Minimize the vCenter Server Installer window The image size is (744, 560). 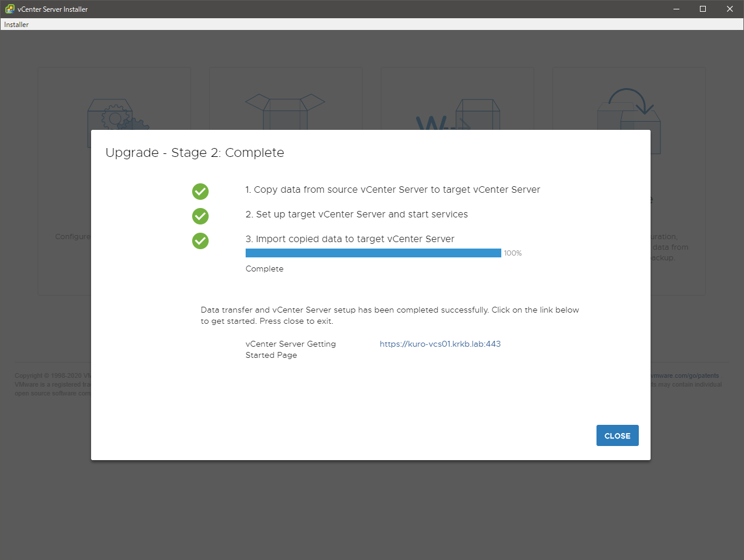pos(676,9)
